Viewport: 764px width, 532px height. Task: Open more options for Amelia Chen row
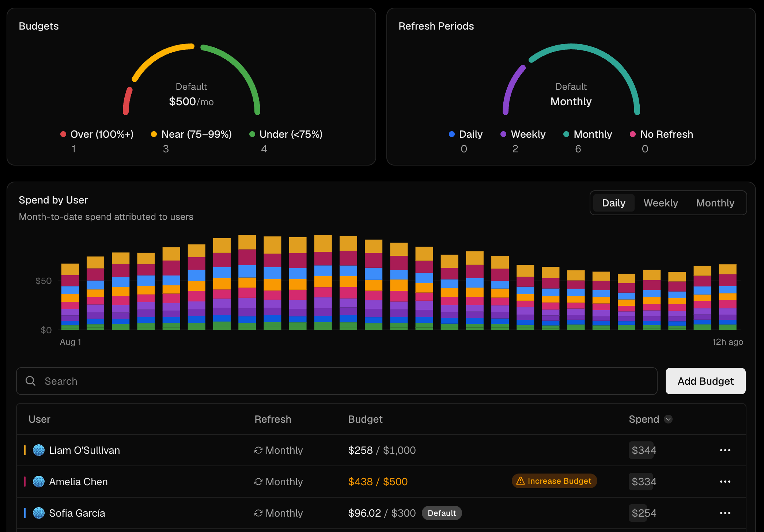click(x=725, y=482)
